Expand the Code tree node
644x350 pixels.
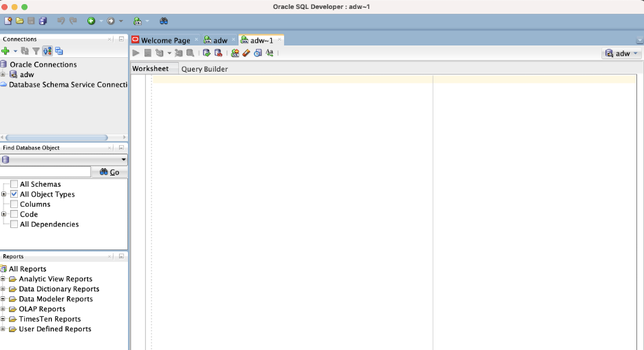3,214
